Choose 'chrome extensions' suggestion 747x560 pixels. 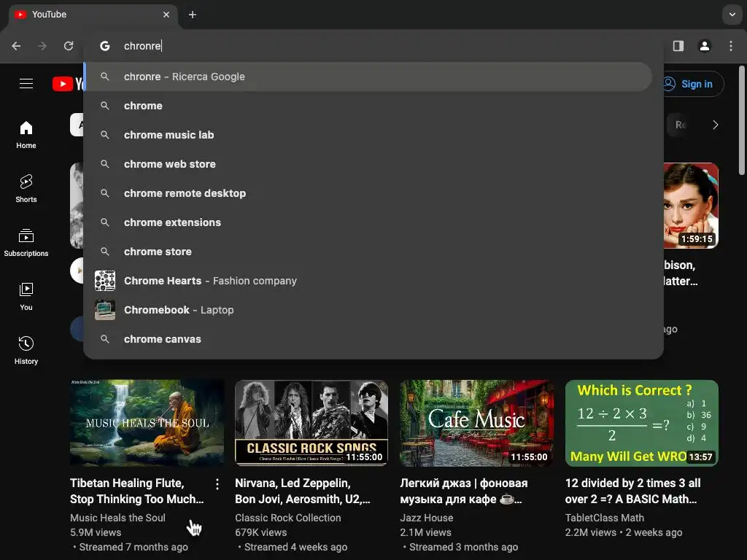pos(368,222)
